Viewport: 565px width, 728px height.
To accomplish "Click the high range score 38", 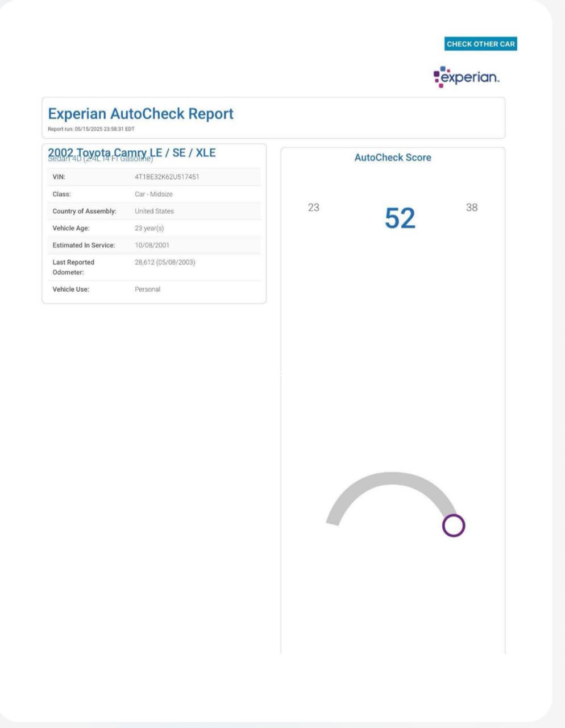I will point(472,208).
